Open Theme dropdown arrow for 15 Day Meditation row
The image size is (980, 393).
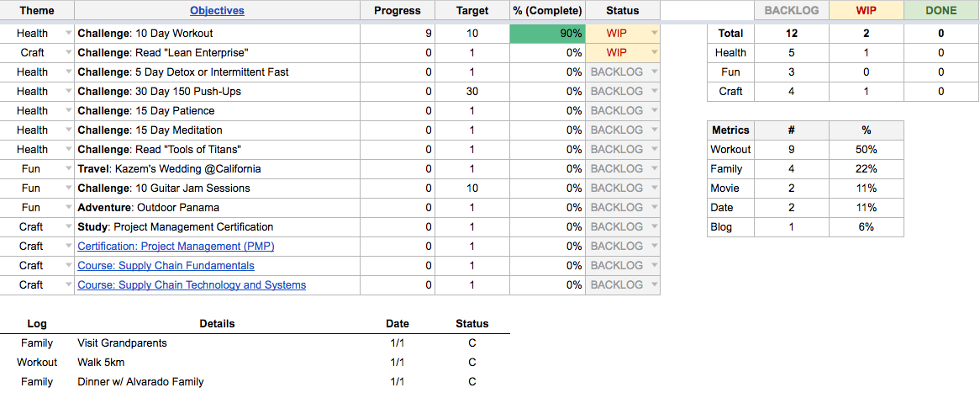[68, 130]
